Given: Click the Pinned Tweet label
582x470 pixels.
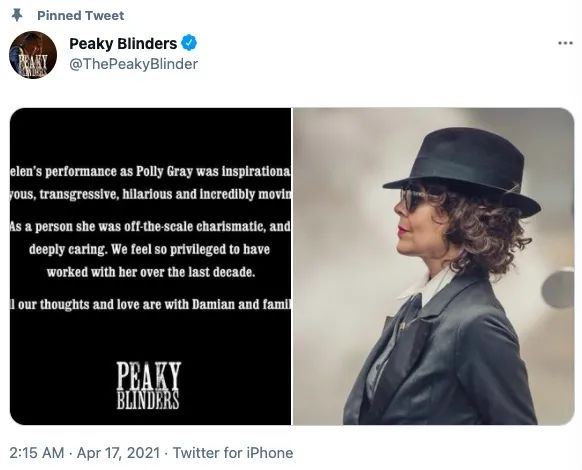Looking at the screenshot, I should point(81,16).
